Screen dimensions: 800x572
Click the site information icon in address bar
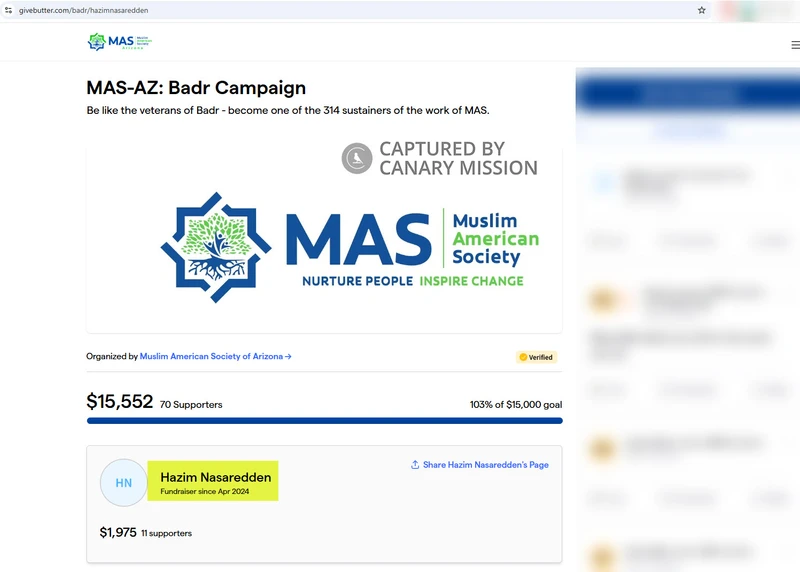click(x=9, y=9)
